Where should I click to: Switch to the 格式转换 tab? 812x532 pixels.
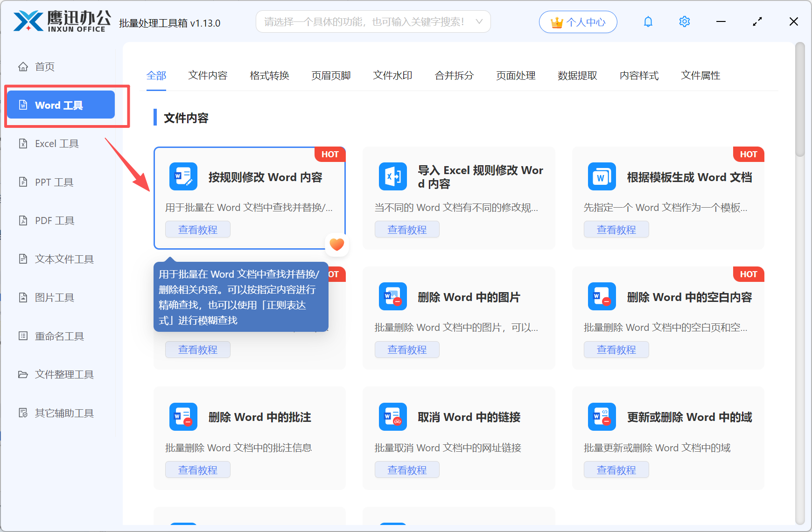(269, 76)
